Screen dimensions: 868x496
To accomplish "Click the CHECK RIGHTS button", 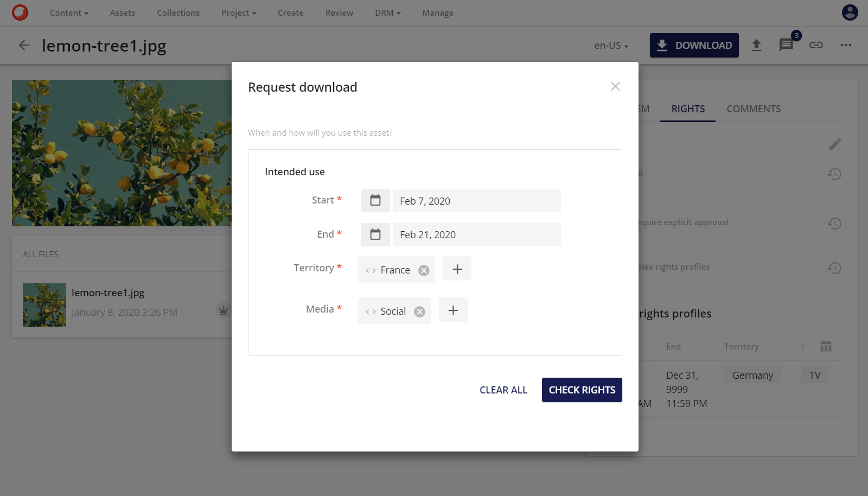I will [x=582, y=390].
